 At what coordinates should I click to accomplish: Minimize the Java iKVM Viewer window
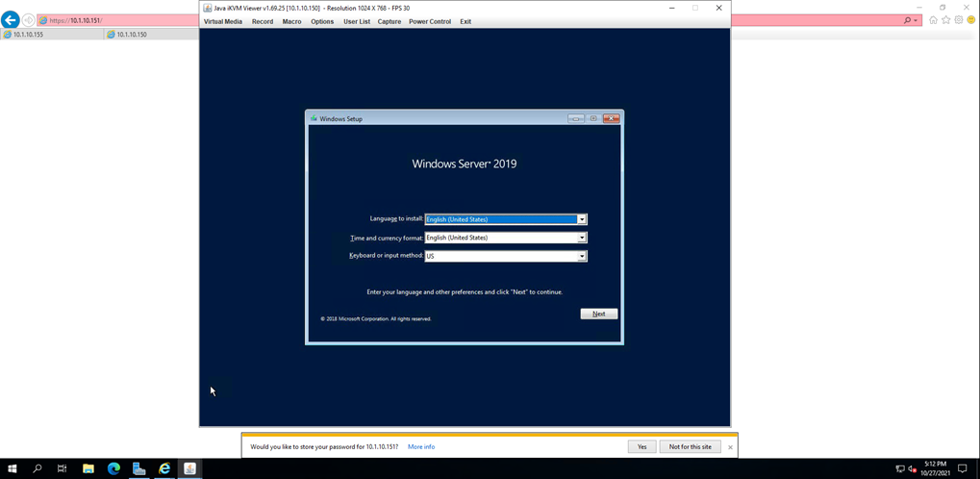coord(671,8)
